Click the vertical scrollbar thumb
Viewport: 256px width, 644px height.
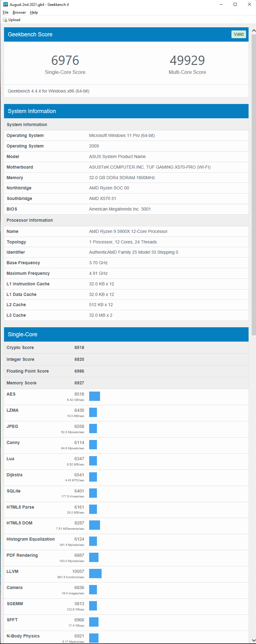(x=254, y=184)
